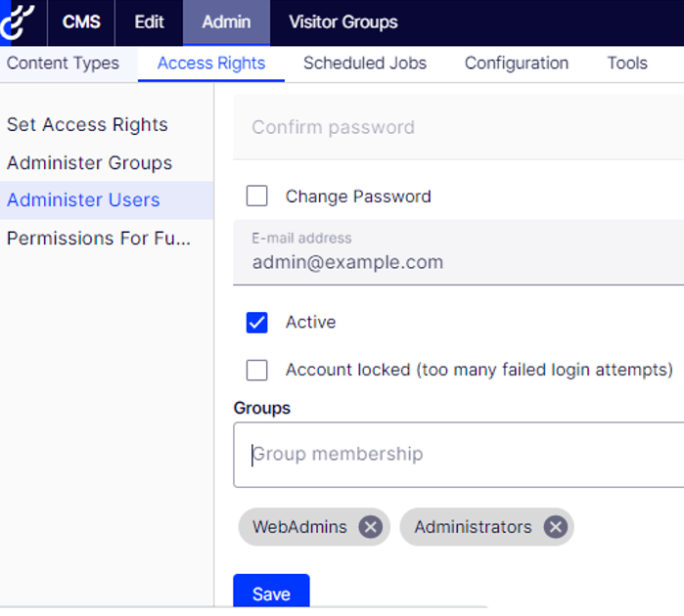Viewport: 684px width, 616px height.
Task: Open the Group membership dropdown field
Action: [458, 455]
